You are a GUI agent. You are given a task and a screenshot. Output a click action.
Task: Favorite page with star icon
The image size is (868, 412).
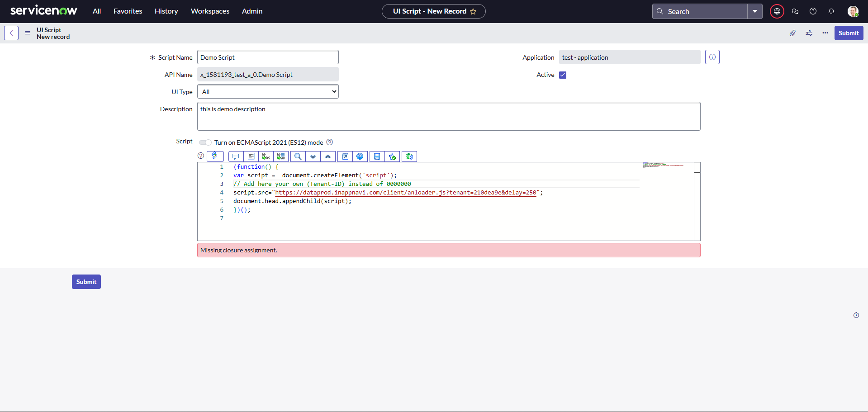pos(473,11)
